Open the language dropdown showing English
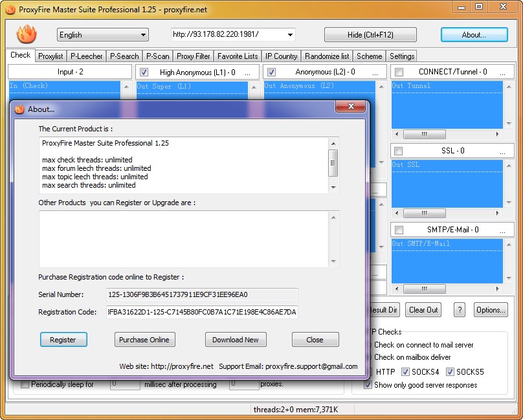 tap(103, 35)
